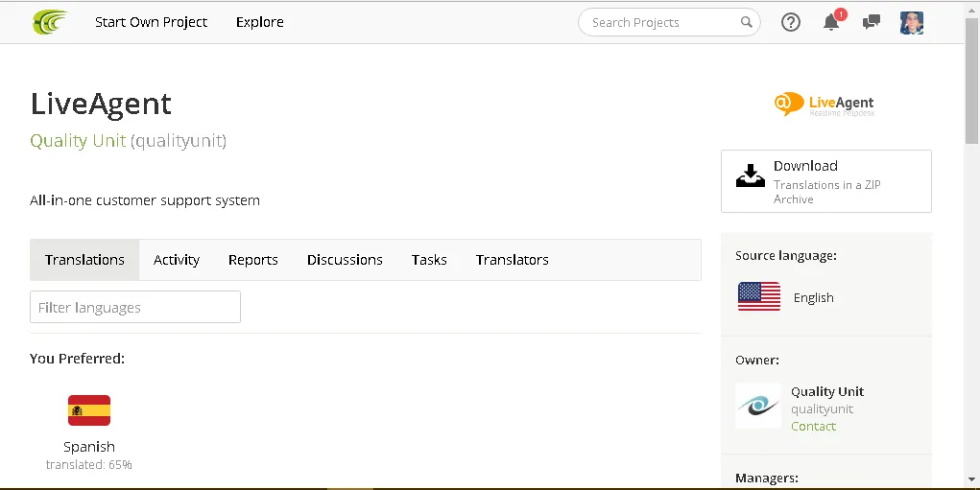
Task: Select the Discussions tab
Action: click(345, 260)
